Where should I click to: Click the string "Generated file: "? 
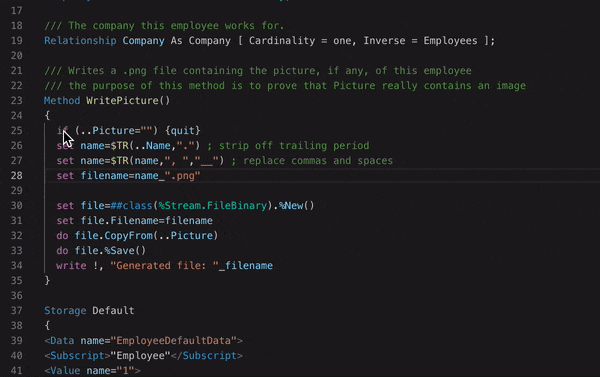click(165, 266)
